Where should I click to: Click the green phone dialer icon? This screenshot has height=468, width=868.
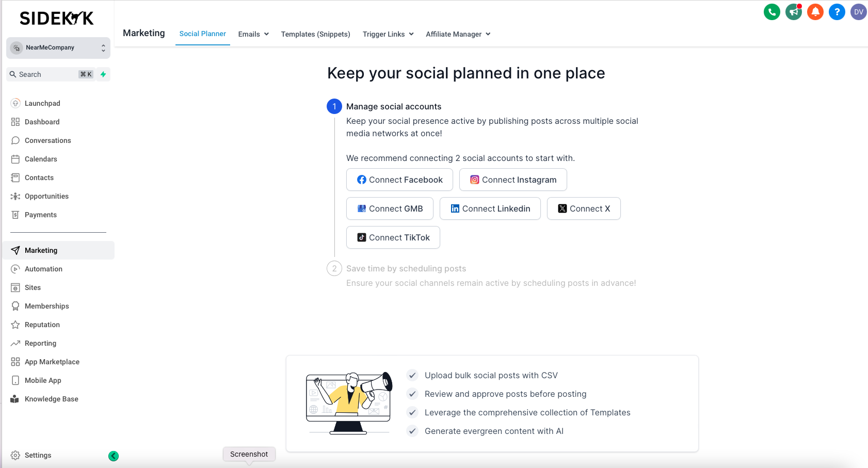tap(771, 12)
